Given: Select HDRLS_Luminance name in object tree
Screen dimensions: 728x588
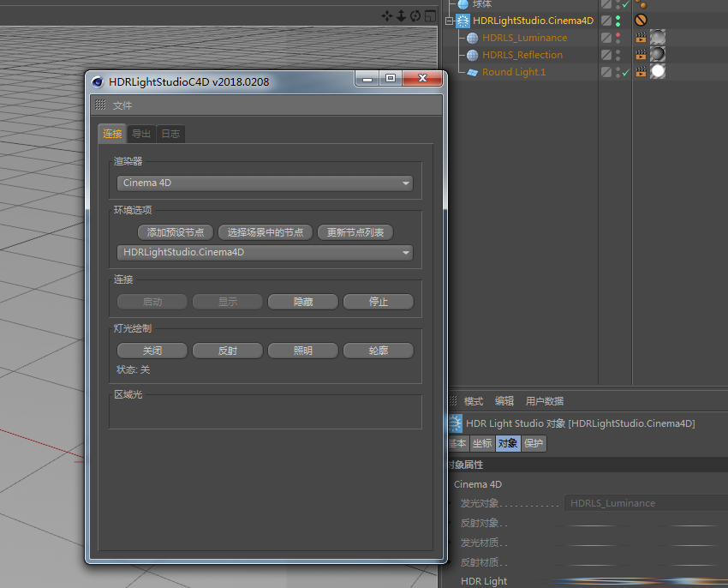Looking at the screenshot, I should tap(524, 38).
